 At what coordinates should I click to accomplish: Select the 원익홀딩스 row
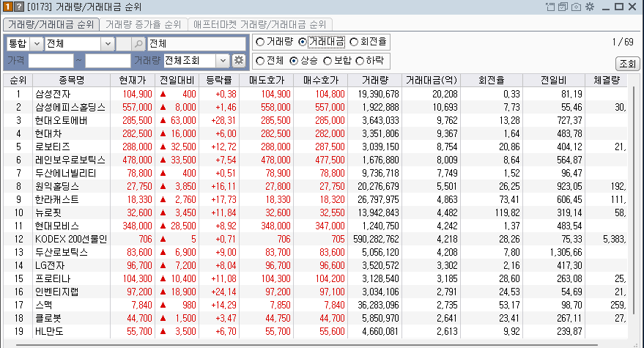tap(316, 186)
